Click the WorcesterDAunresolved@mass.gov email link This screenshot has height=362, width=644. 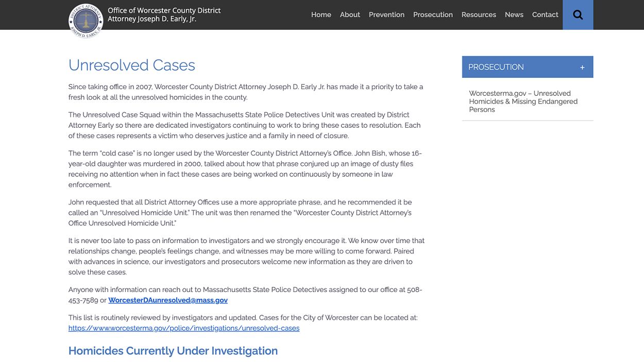(x=168, y=300)
